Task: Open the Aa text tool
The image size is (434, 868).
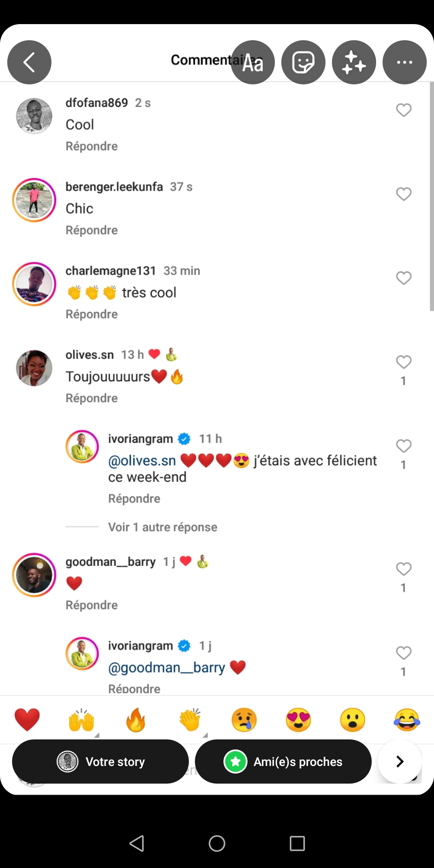Action: 253,62
